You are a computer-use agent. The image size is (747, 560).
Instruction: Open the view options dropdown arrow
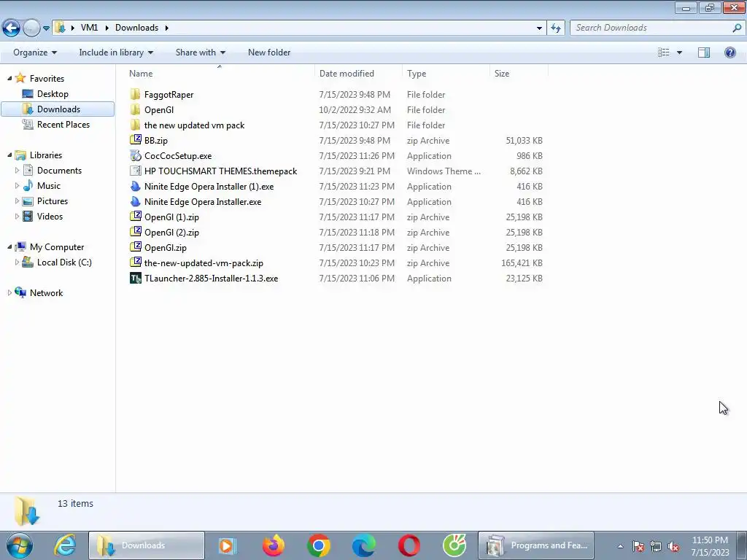679,52
